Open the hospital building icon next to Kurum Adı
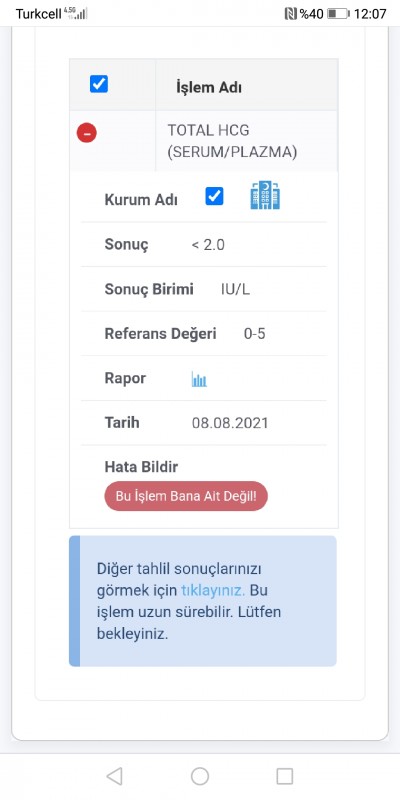This screenshot has height=800, width=400. (x=265, y=195)
